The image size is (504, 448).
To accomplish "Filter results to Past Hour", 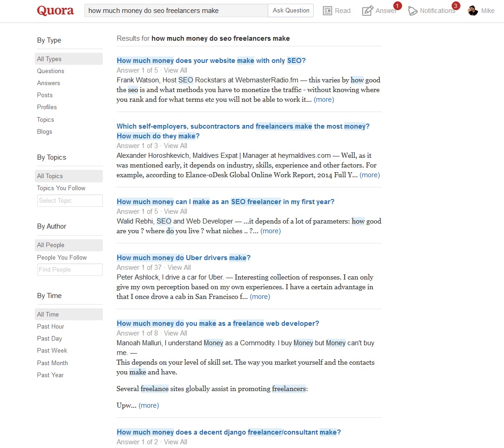I will click(x=50, y=327).
